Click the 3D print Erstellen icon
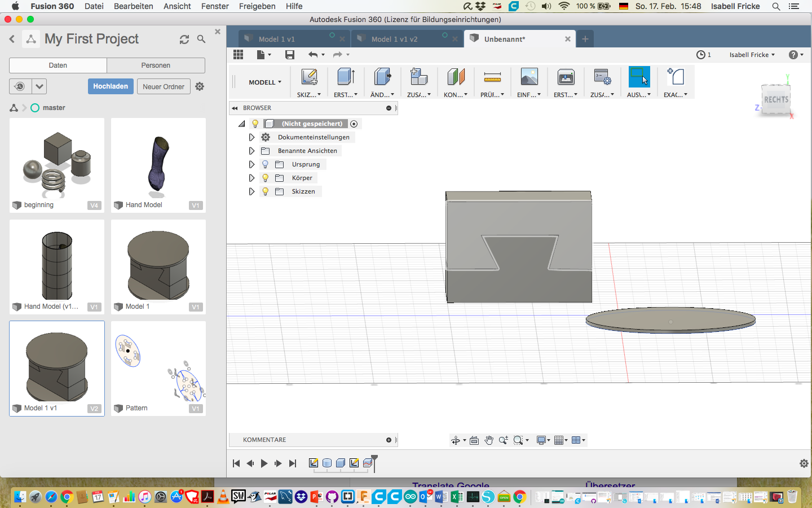This screenshot has height=508, width=812. coord(566,77)
